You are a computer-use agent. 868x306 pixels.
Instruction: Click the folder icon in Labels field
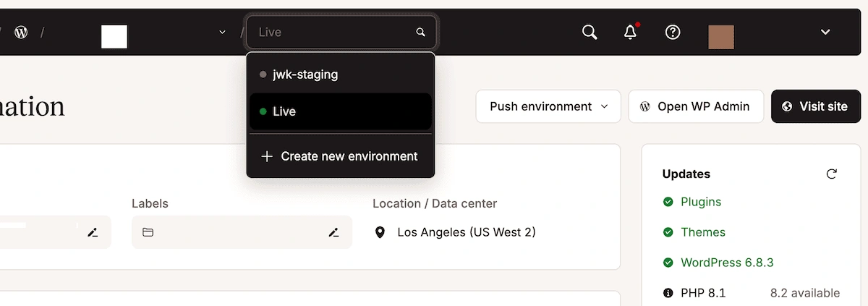[x=148, y=232]
